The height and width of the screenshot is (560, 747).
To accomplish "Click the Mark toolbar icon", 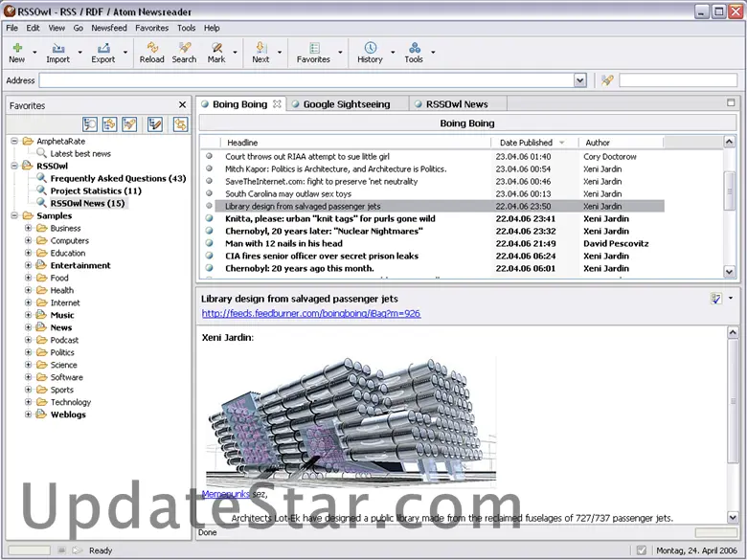I will (216, 48).
